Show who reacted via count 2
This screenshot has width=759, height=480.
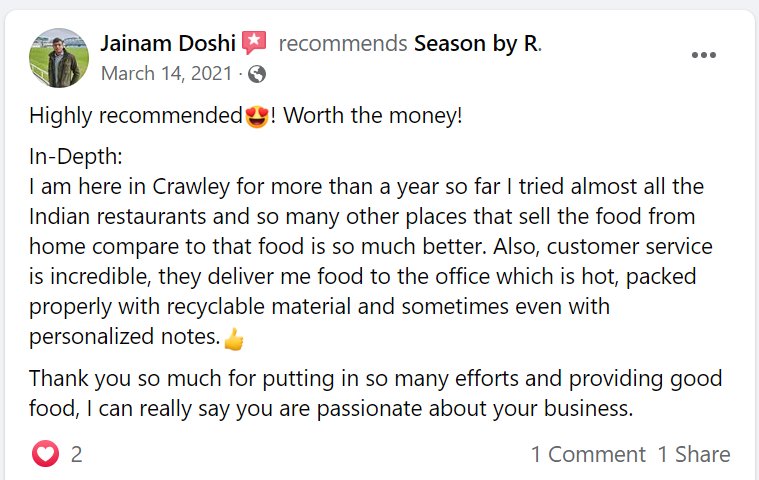76,455
